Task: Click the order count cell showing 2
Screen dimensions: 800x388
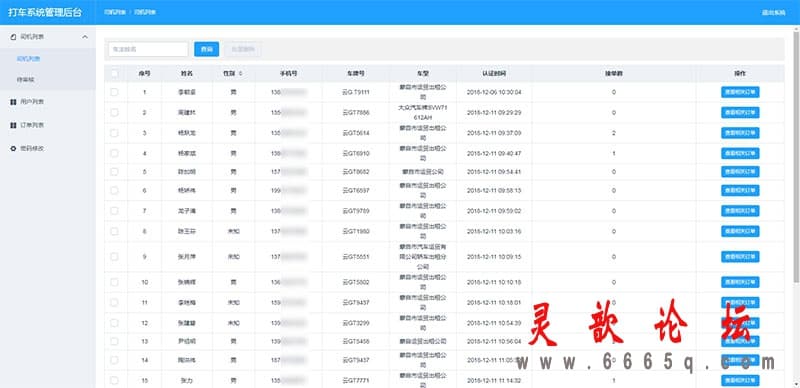Action: (x=614, y=133)
